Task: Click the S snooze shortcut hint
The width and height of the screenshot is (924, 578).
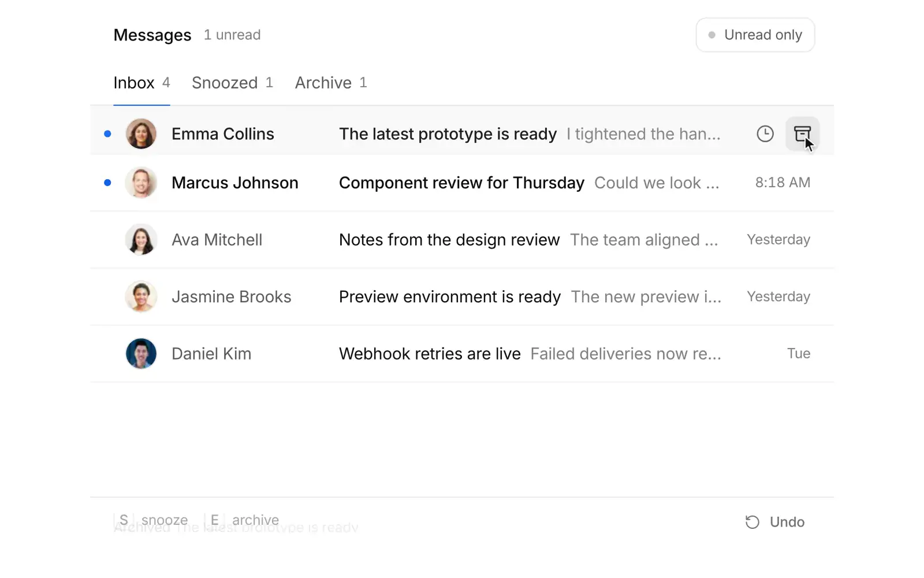Action: (x=151, y=520)
